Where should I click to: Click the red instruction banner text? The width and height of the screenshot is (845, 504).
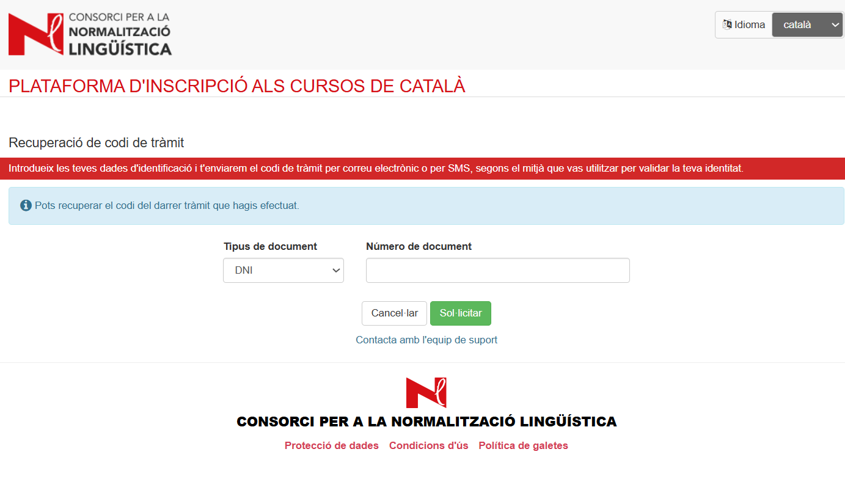click(x=376, y=169)
